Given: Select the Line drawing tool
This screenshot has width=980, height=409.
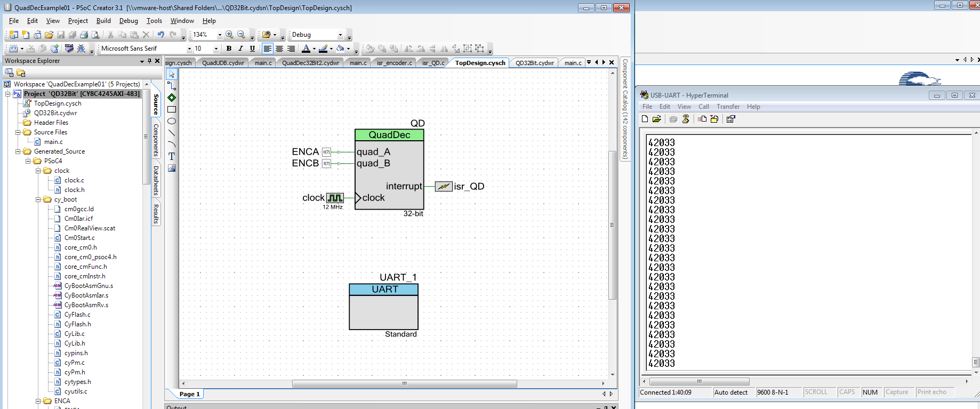Looking at the screenshot, I should (x=172, y=133).
